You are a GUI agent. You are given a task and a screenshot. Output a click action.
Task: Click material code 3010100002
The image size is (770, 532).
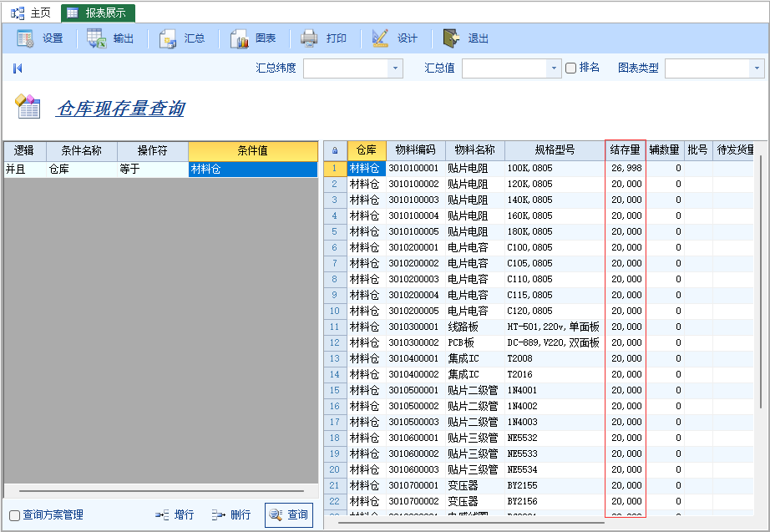(414, 185)
